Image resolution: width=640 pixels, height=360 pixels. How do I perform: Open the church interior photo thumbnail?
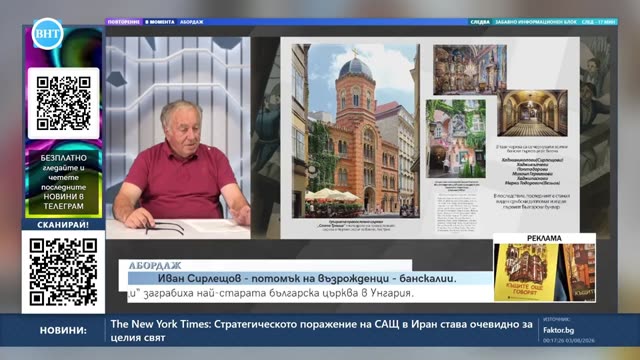(470, 70)
